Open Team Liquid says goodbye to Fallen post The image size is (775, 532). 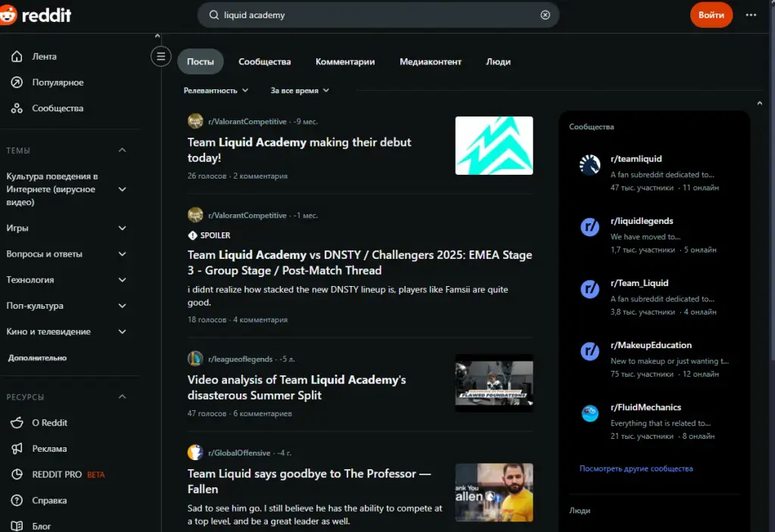309,481
